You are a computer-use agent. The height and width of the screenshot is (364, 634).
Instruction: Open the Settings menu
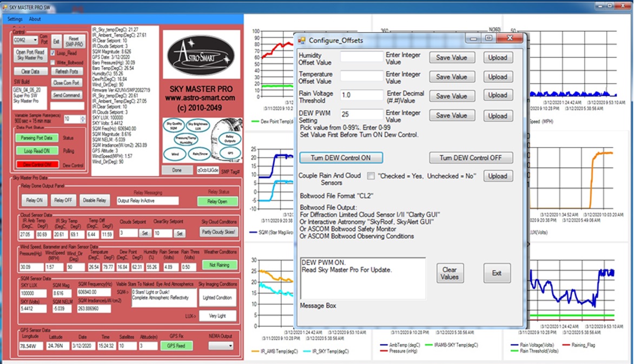point(15,19)
